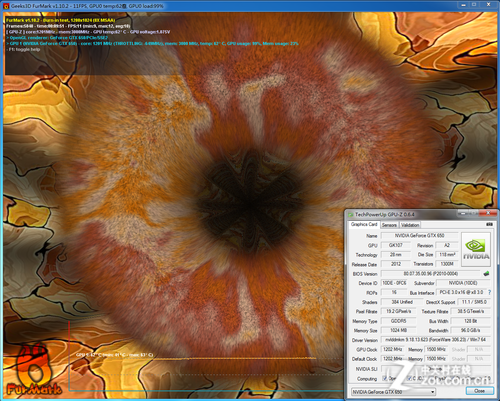Select the Graphics Card tab
Screen dimensions: 500x401
(364, 224)
